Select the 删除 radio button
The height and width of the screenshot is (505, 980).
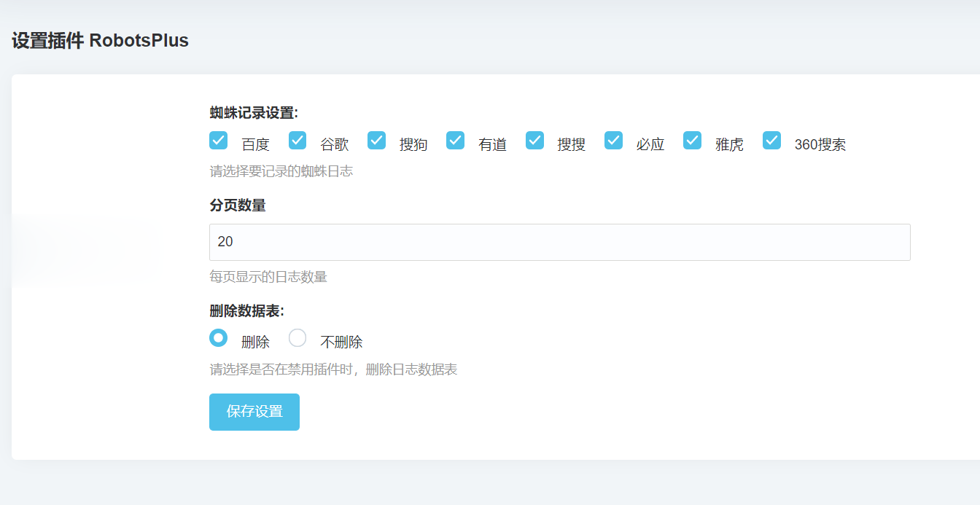(218, 337)
